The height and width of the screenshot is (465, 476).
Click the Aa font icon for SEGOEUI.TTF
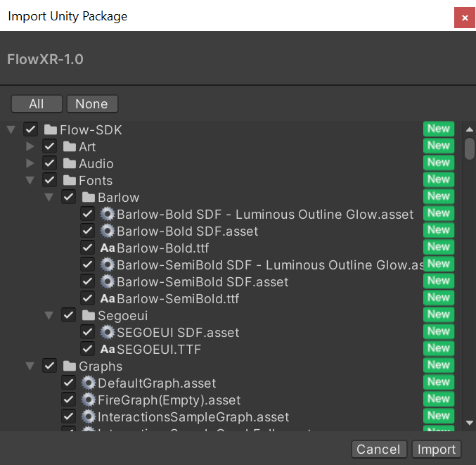click(x=108, y=350)
